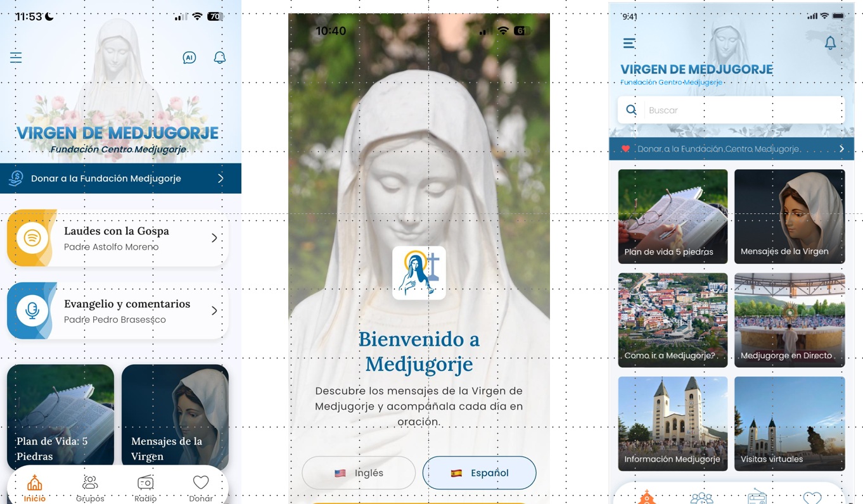Viewport: 863px width, 504px height.
Task: Tap the bell icon in right screen
Action: coord(830,43)
